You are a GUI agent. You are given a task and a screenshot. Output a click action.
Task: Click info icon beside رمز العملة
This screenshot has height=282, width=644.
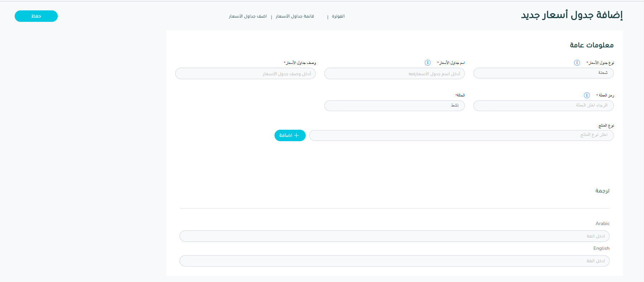pos(587,95)
